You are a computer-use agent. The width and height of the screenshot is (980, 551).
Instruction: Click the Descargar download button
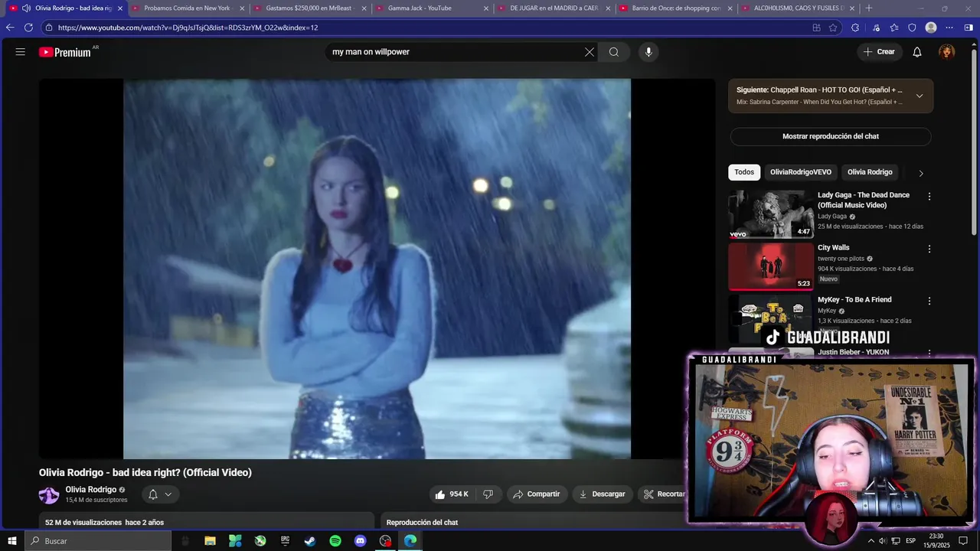pyautogui.click(x=603, y=494)
